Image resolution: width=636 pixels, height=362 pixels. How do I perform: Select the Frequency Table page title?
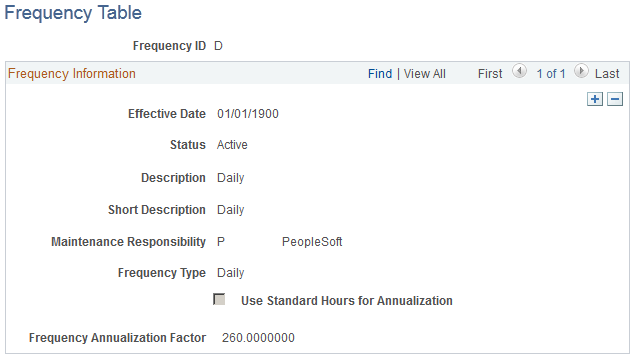click(x=73, y=13)
